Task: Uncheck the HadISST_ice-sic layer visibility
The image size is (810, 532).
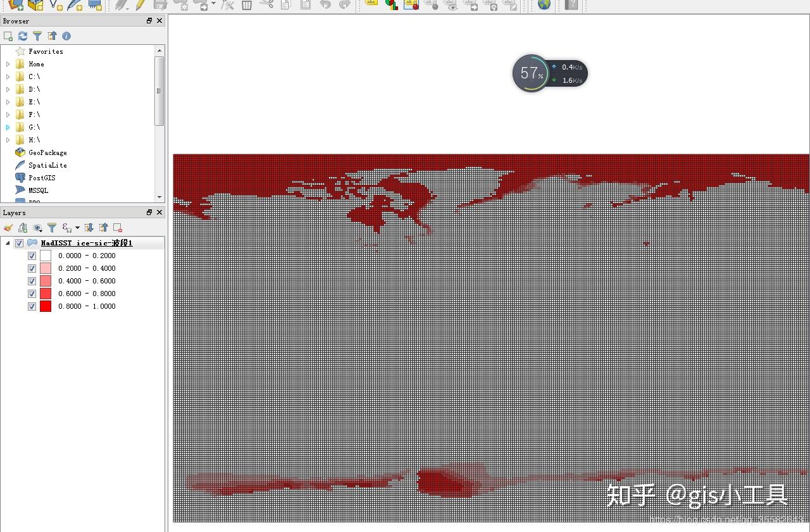Action: click(20, 243)
